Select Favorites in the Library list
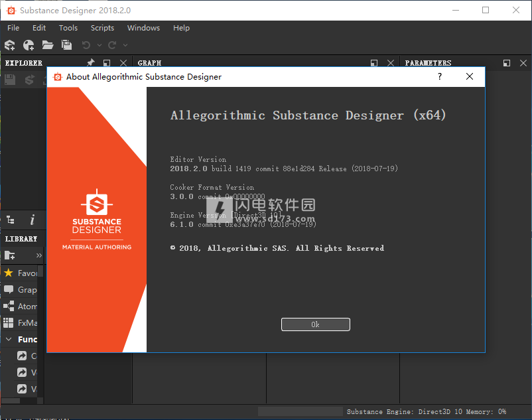 (x=20, y=273)
